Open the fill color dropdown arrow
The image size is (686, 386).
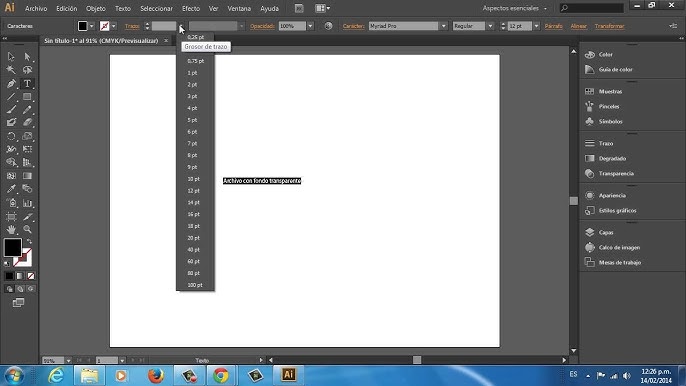tap(91, 26)
